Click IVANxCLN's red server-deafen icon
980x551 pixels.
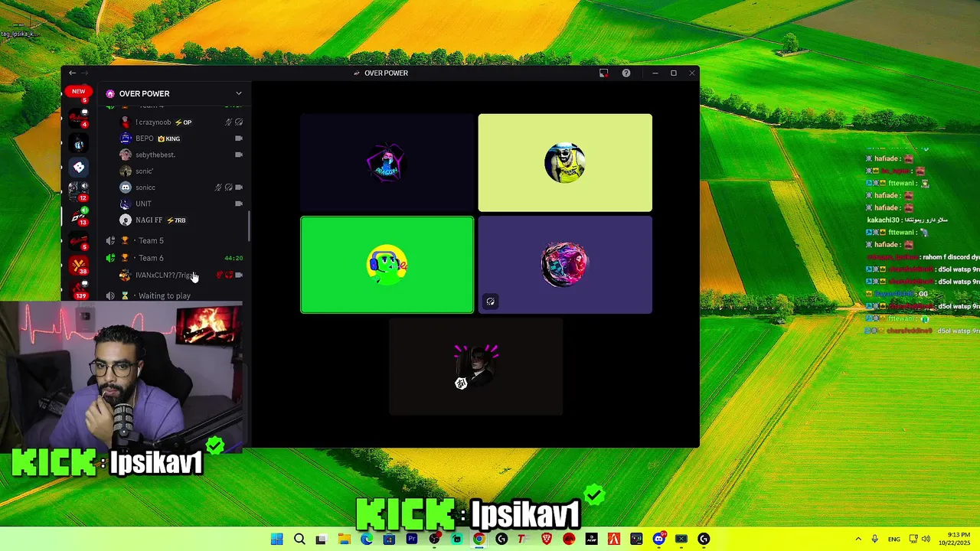click(x=229, y=275)
